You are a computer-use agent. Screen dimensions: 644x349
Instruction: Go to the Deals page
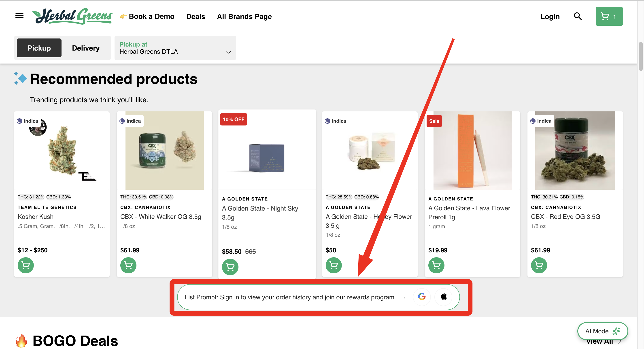196,17
